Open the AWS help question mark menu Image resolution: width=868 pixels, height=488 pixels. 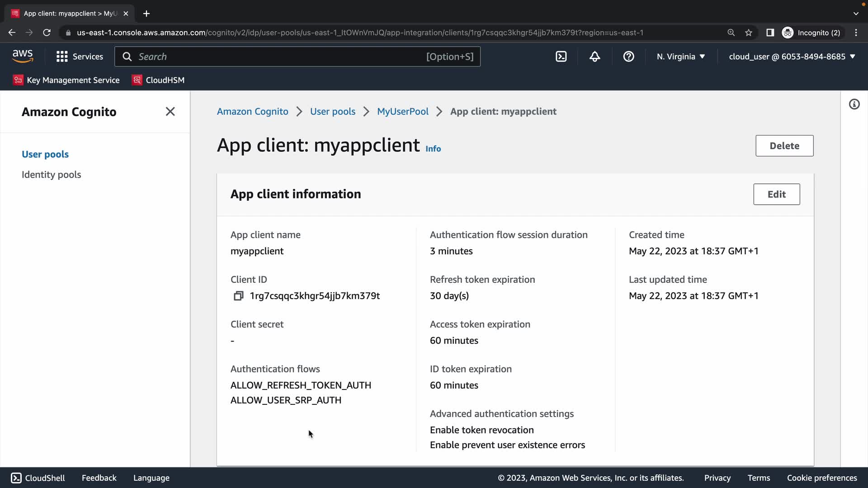[x=628, y=56]
